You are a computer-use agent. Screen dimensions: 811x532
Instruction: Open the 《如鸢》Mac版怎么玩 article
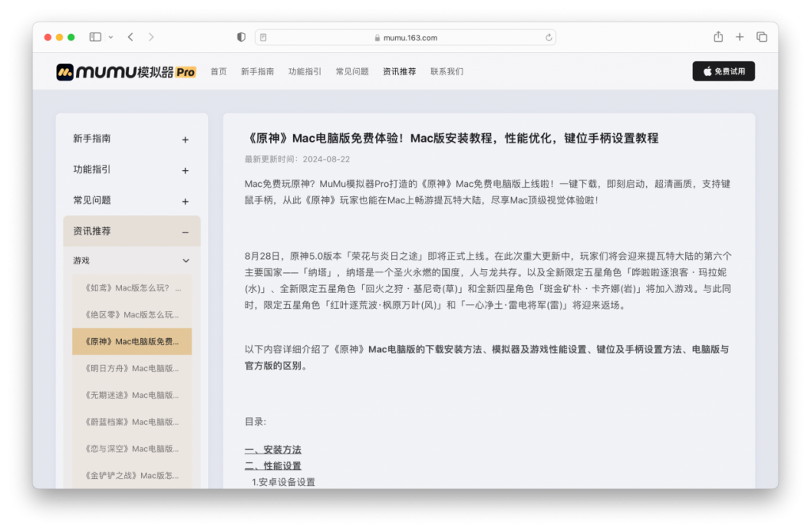pos(132,288)
